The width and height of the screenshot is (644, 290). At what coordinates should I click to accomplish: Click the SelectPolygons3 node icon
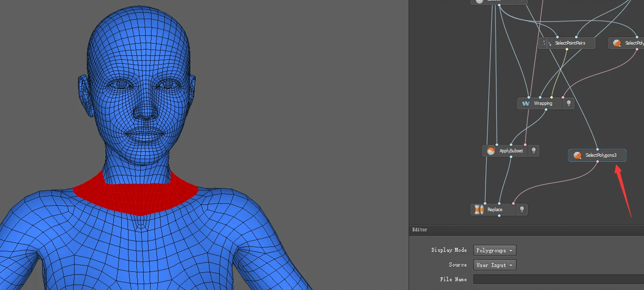pyautogui.click(x=577, y=156)
